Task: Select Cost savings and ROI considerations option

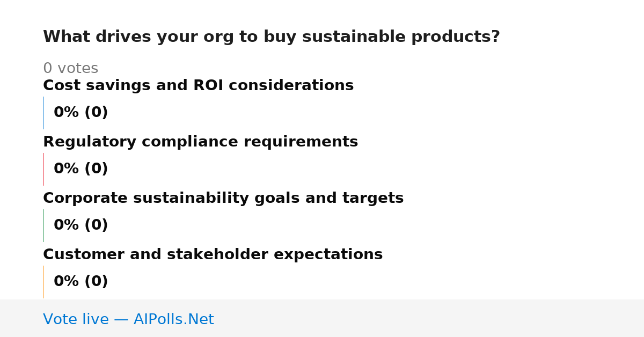Action: (198, 85)
